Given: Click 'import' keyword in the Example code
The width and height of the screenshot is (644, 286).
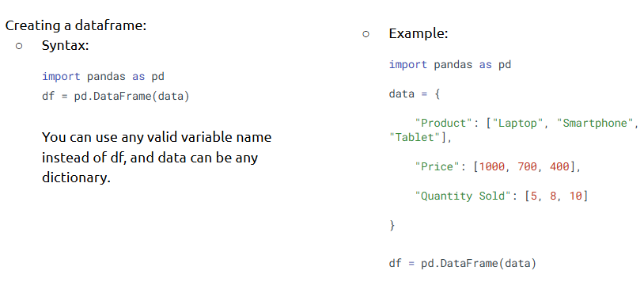Looking at the screenshot, I should (407, 65).
